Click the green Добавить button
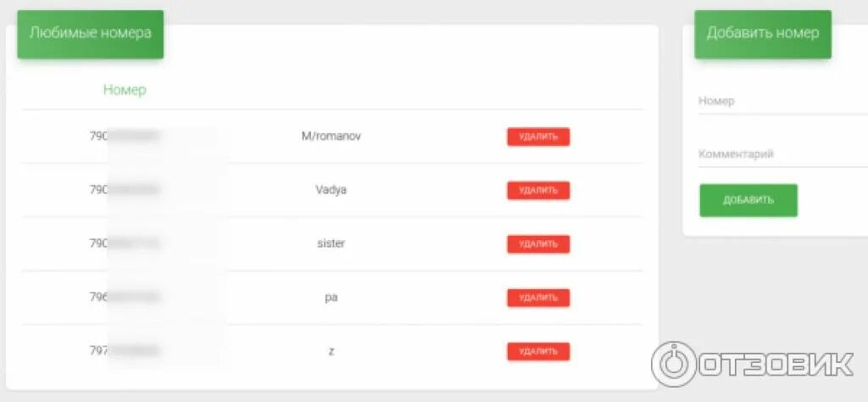This screenshot has width=868, height=402. [x=748, y=200]
